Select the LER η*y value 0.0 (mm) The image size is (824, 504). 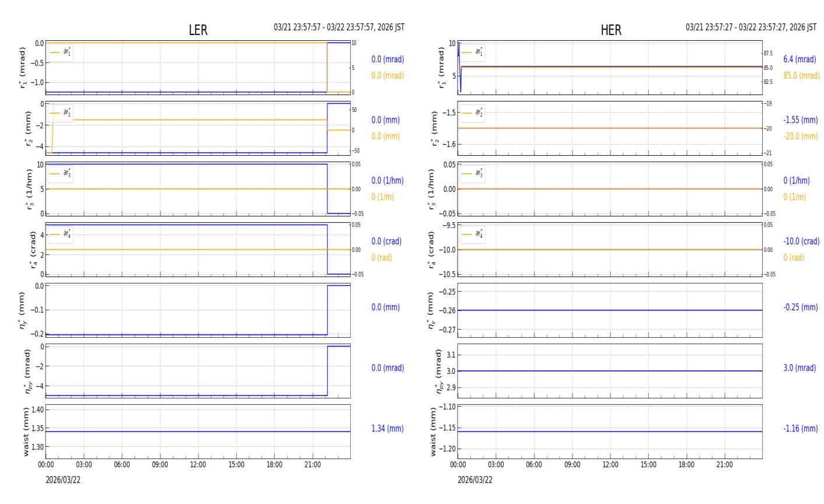coord(386,307)
